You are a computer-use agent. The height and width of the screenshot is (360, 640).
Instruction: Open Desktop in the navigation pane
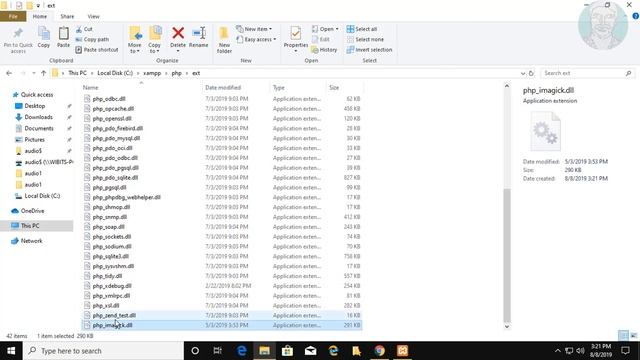point(35,106)
